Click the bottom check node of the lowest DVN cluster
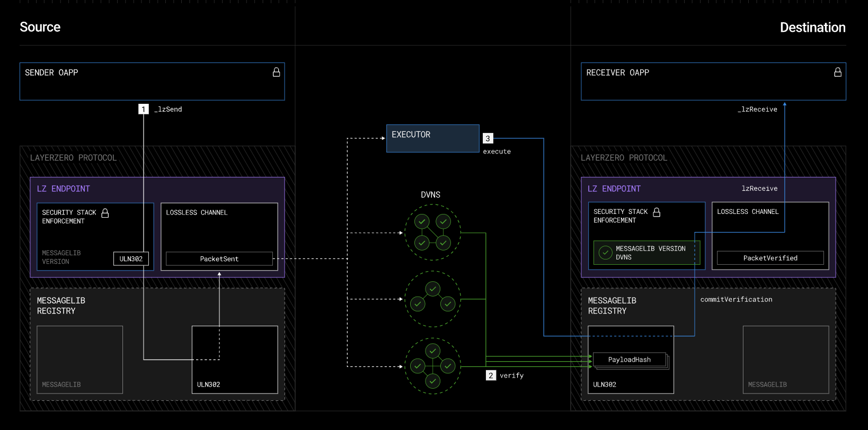 (x=433, y=381)
